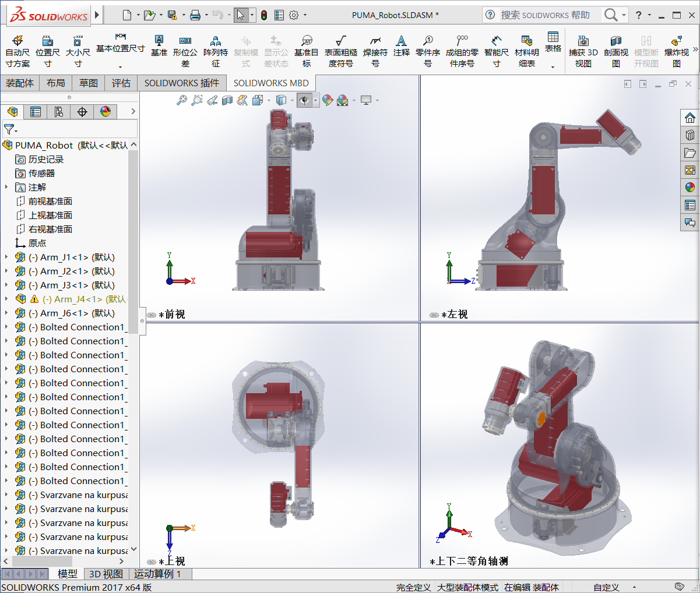Select the 智能尺寸 tool
The width and height of the screenshot is (700, 593).
(497, 51)
